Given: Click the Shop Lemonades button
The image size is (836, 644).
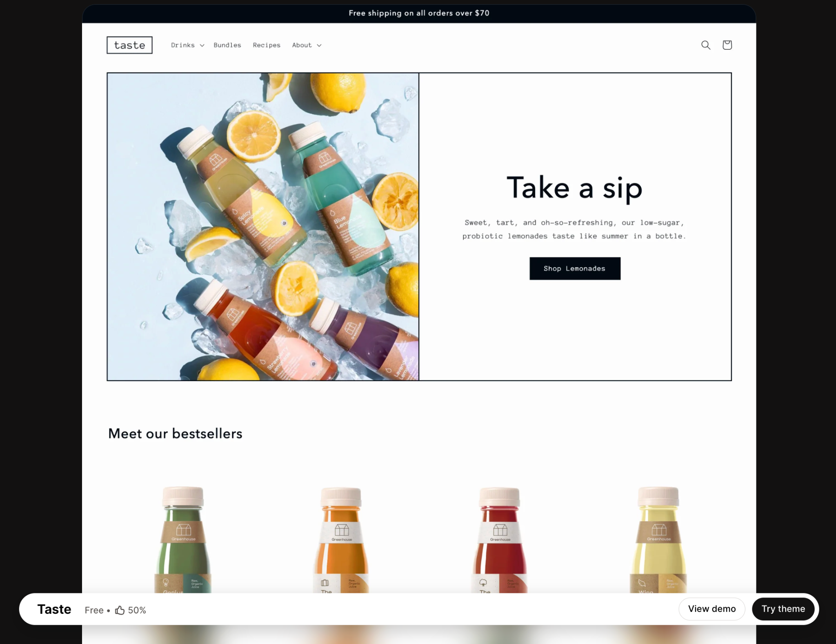Looking at the screenshot, I should click(x=575, y=269).
